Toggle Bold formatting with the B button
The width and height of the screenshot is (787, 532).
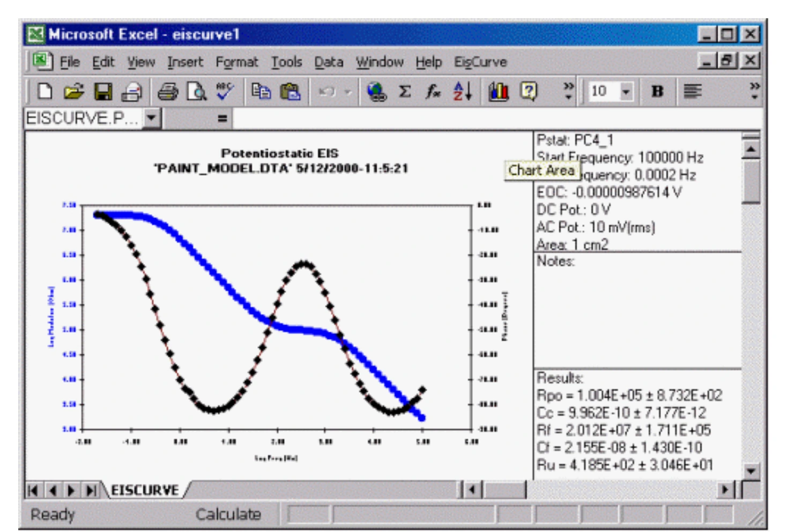click(x=658, y=92)
